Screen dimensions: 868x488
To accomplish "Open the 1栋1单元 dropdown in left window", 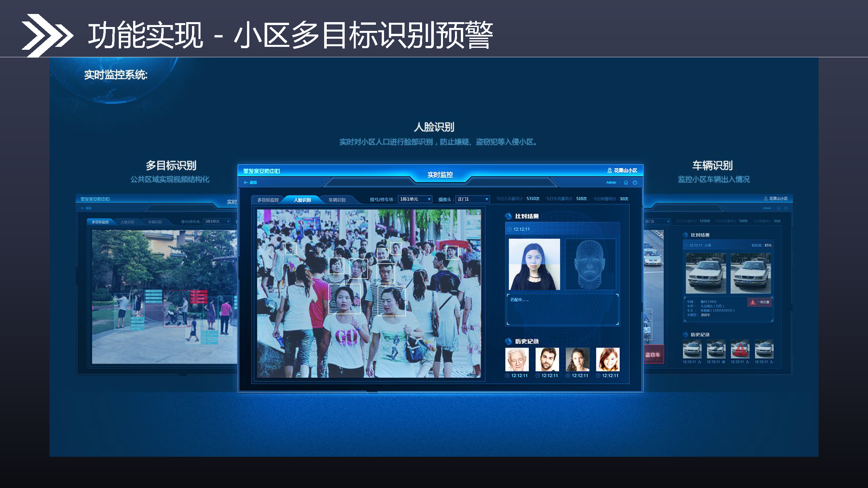I will [x=217, y=221].
